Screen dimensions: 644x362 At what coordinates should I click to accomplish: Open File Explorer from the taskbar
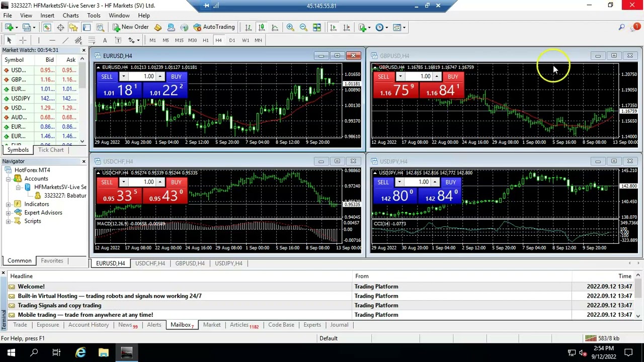point(103,353)
